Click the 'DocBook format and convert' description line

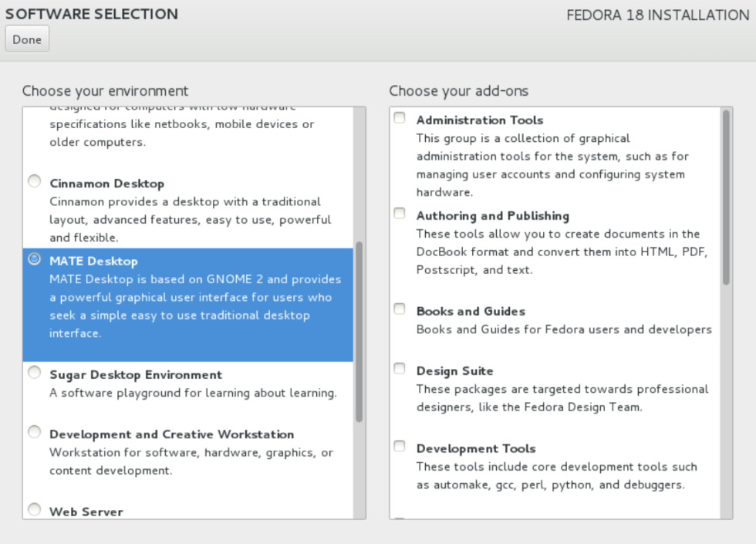(562, 252)
